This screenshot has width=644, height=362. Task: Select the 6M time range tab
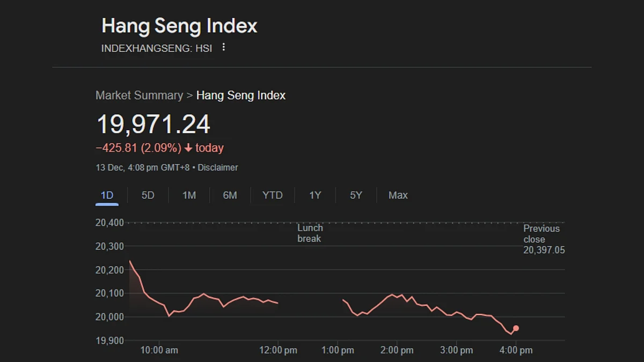tap(230, 195)
